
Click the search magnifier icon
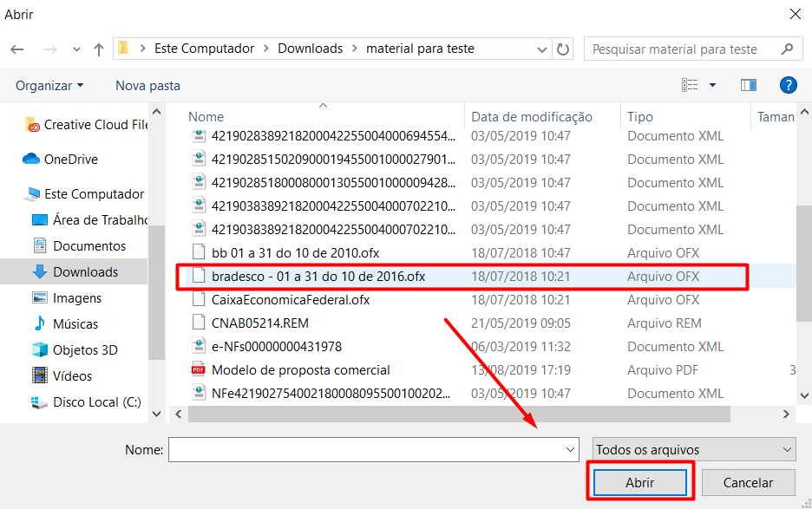click(787, 49)
